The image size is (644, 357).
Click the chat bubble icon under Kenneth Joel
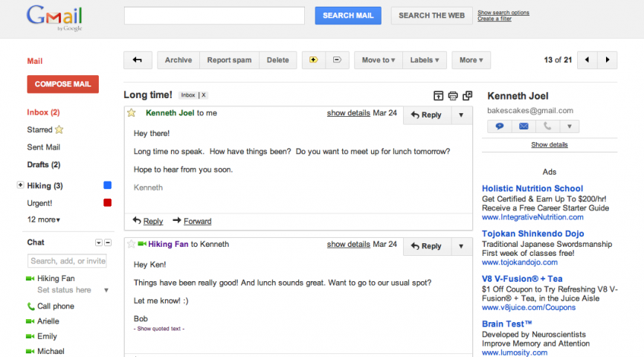point(500,126)
